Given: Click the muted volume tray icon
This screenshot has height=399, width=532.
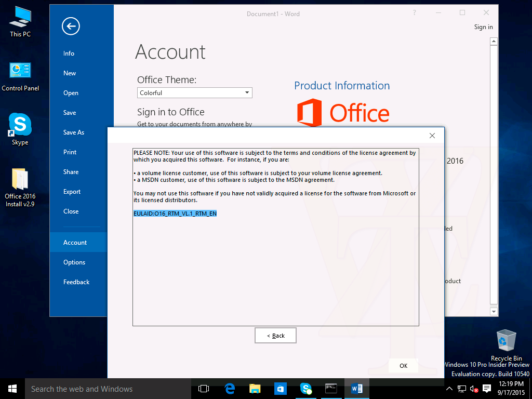Looking at the screenshot, I should pos(474,389).
